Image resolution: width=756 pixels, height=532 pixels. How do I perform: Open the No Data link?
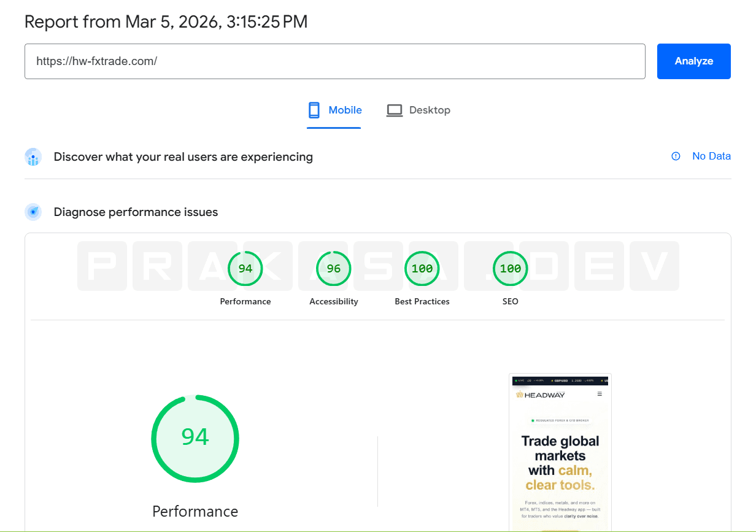click(711, 156)
